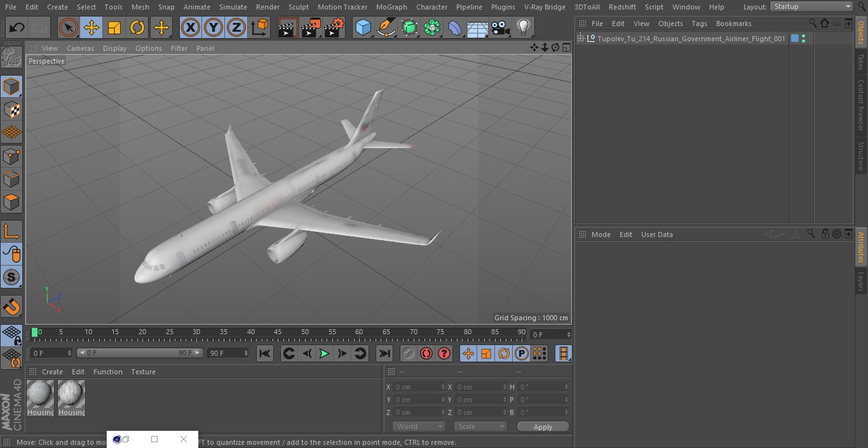Open the Scale size mode dropdown

coord(480,426)
